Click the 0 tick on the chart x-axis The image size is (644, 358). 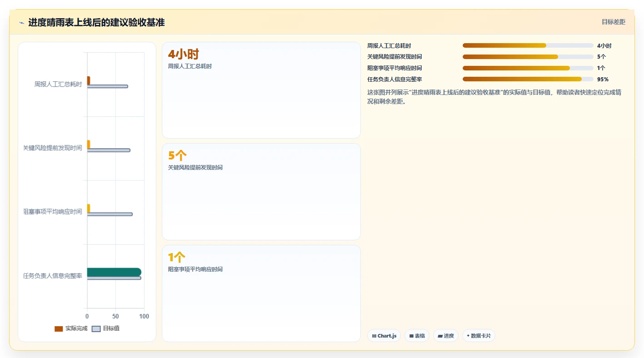point(87,316)
